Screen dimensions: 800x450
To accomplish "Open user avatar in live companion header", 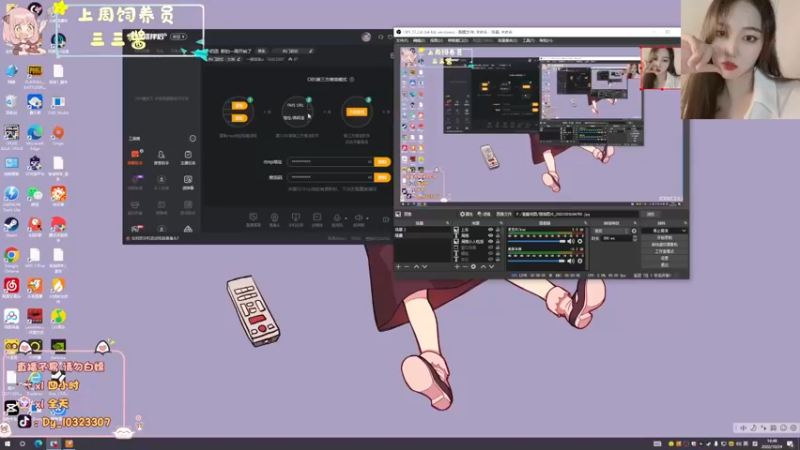I will (x=366, y=37).
